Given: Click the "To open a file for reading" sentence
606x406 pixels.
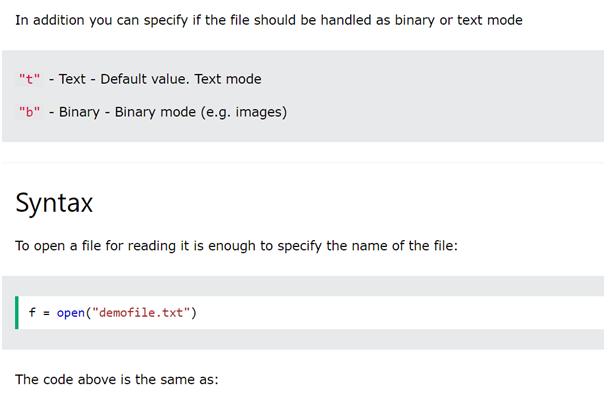Looking at the screenshot, I should (x=236, y=245).
